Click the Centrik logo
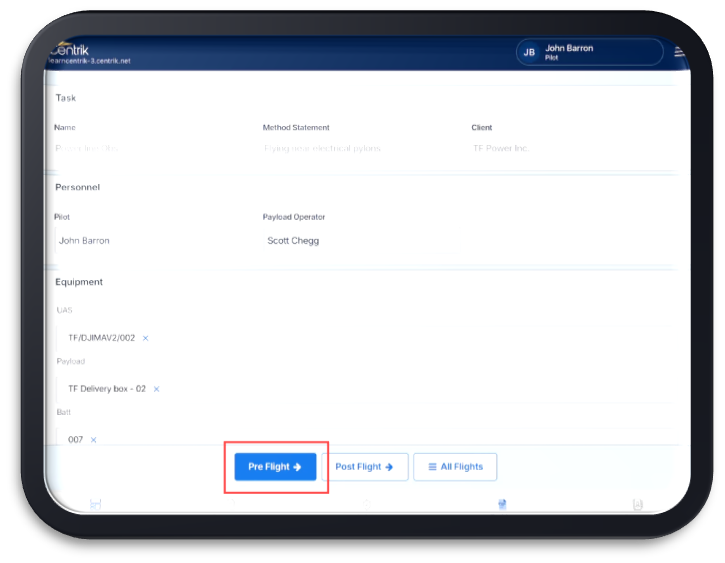The height and width of the screenshot is (563, 725). point(69,49)
